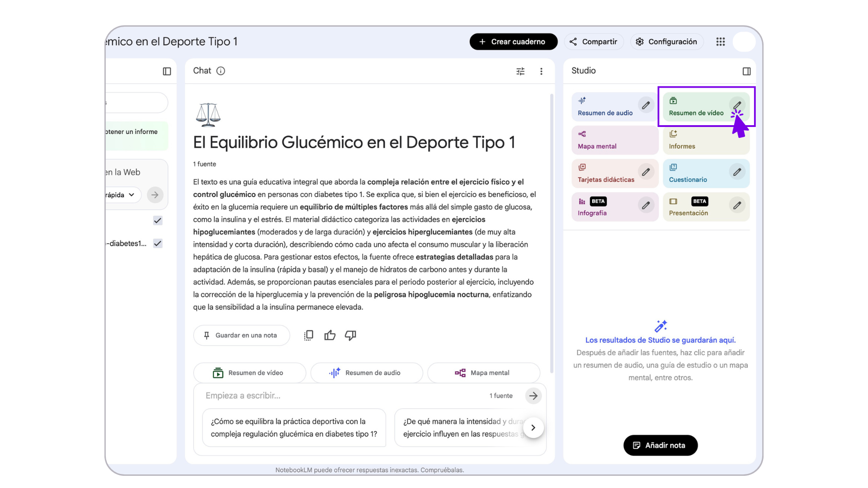This screenshot has width=868, height=488.
Task: Click the Crear cuaderno button
Action: click(x=513, y=42)
